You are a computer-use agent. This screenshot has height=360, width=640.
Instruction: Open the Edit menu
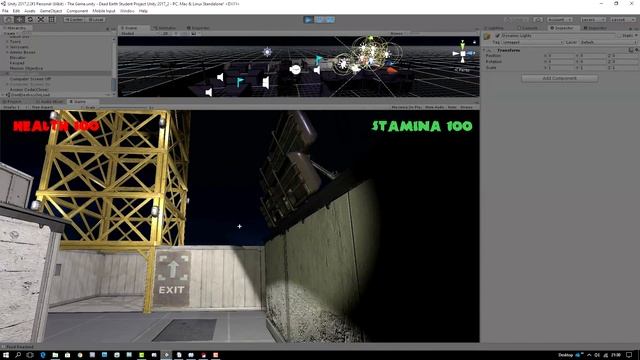16,11
